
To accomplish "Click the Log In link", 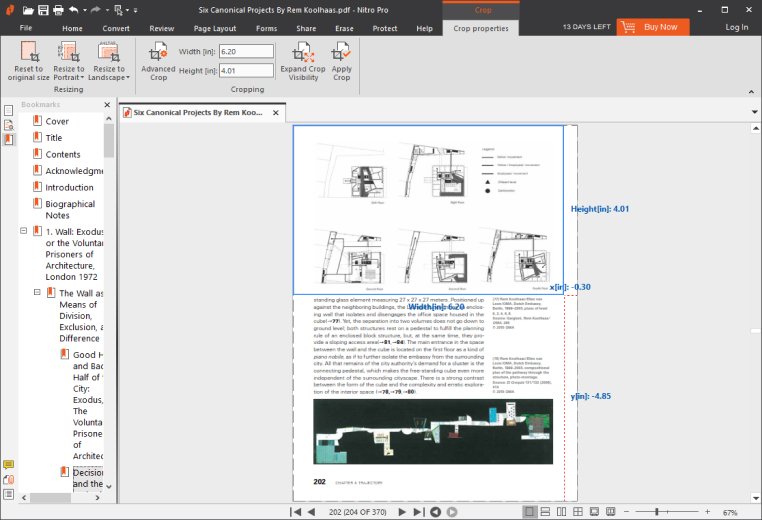I will [737, 27].
